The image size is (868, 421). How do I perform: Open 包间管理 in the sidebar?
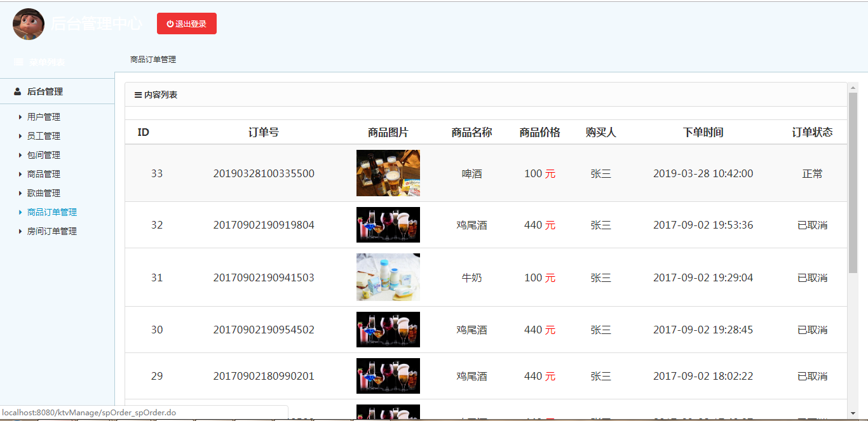[44, 155]
